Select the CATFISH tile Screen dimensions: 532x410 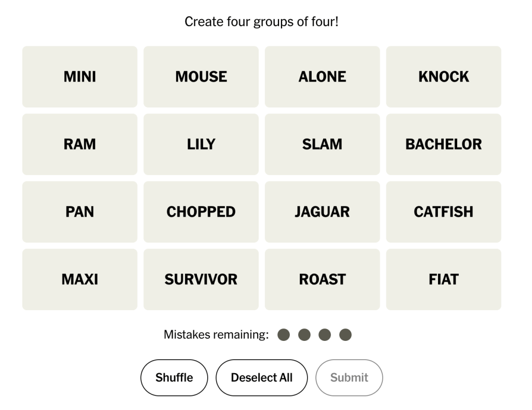(x=443, y=212)
